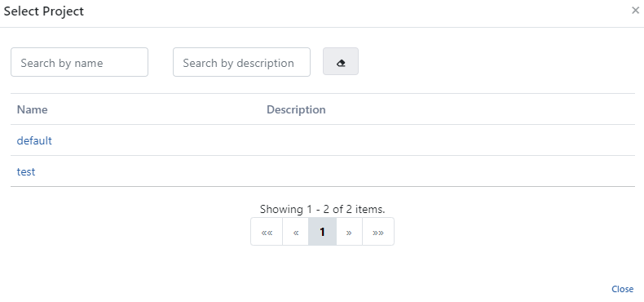Select page 1 in pagination
The width and height of the screenshot is (644, 302).
coord(323,232)
